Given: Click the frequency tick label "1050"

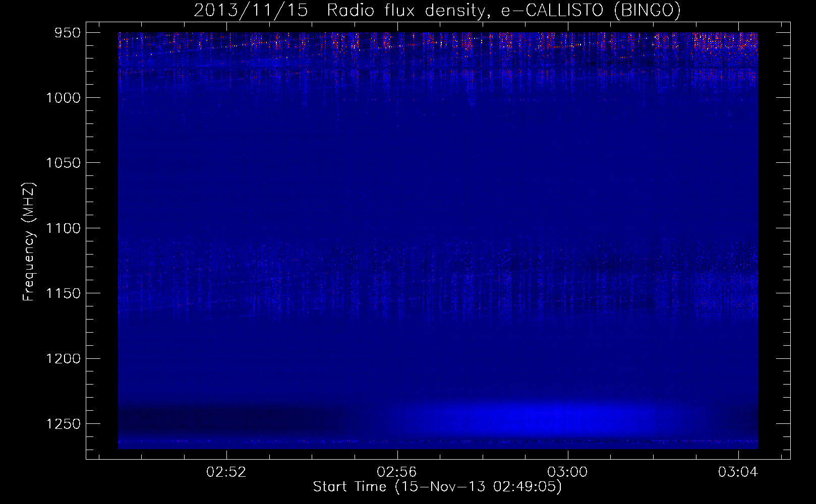Looking at the screenshot, I should pyautogui.click(x=63, y=163).
